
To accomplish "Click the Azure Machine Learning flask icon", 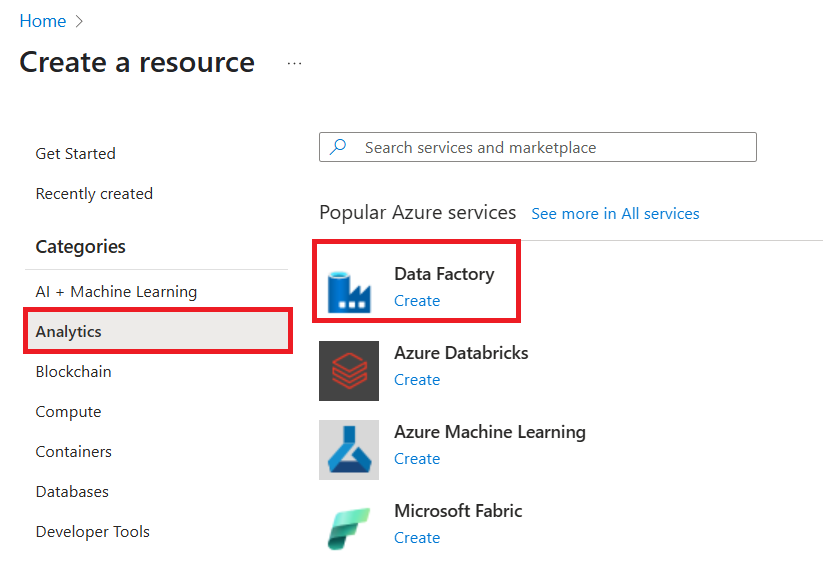I will (x=349, y=449).
